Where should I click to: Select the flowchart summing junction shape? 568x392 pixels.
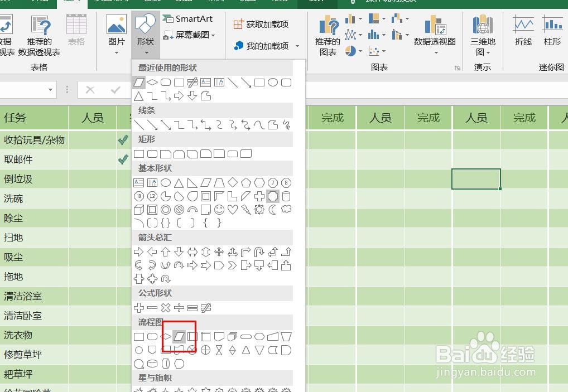pyautogui.click(x=192, y=350)
